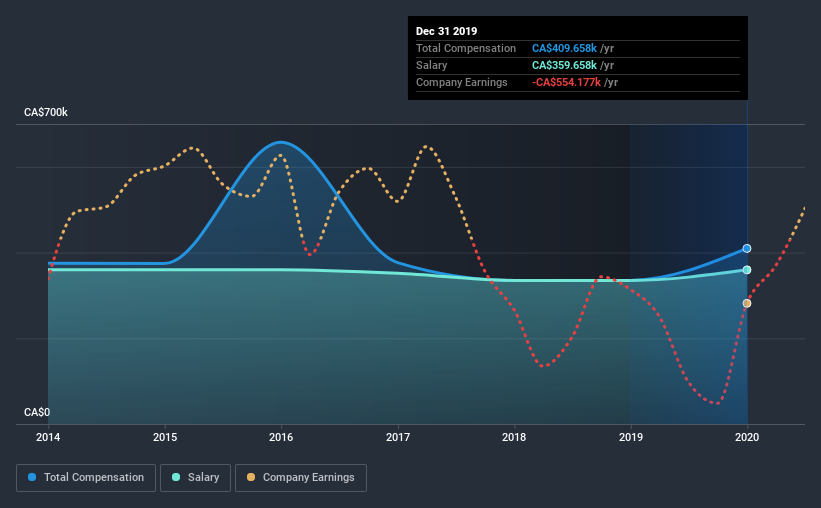Image resolution: width=821 pixels, height=508 pixels.
Task: Click the teal dot icon in Salary legend
Action: (x=176, y=477)
